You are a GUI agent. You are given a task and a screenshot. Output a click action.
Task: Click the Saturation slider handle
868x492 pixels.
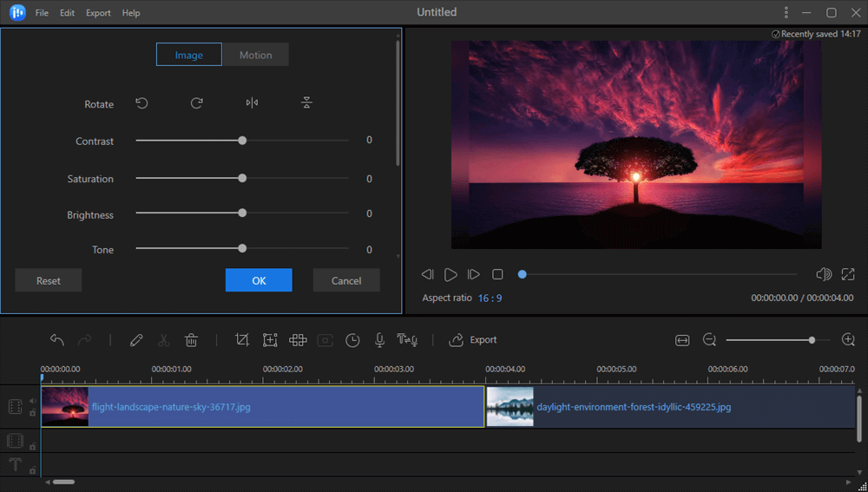(242, 178)
